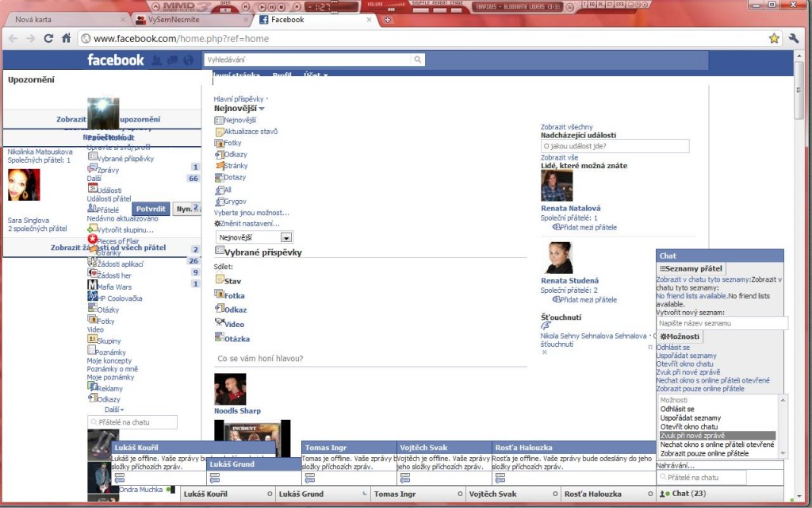Click Zobrazit všechny events link
This screenshot has width=812, height=508.
tap(566, 126)
